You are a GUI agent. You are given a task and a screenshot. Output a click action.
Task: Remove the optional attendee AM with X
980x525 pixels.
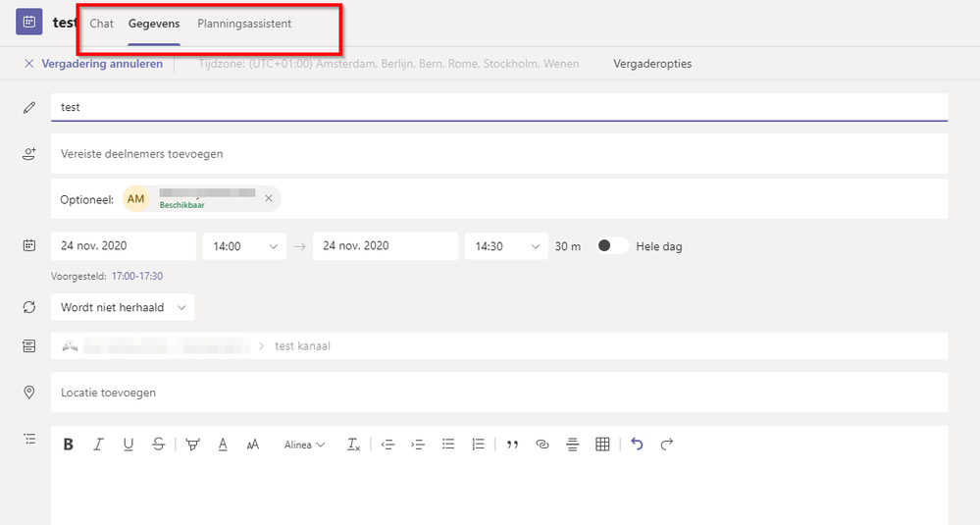click(268, 198)
